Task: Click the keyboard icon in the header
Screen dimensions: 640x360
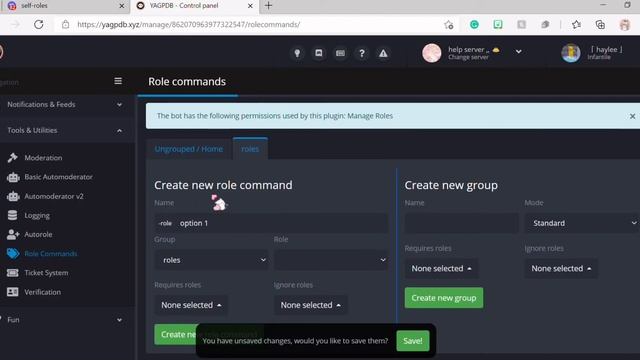Action: tap(340, 53)
